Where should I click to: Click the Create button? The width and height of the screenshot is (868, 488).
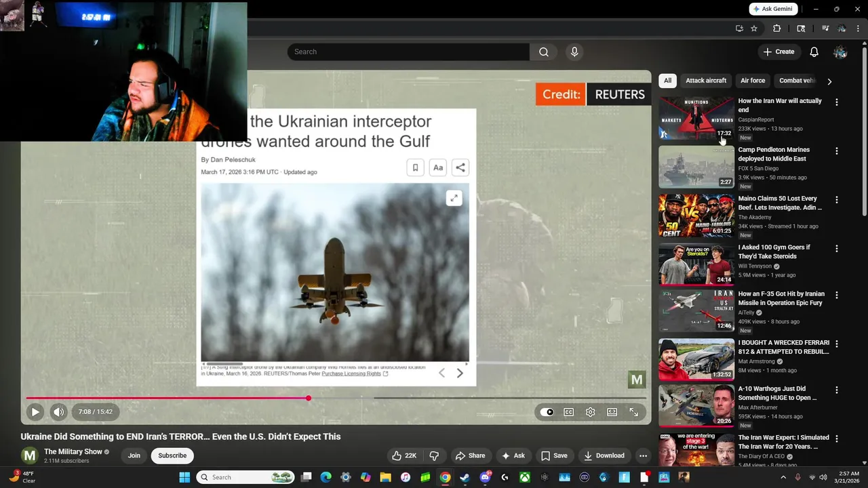(x=778, y=52)
